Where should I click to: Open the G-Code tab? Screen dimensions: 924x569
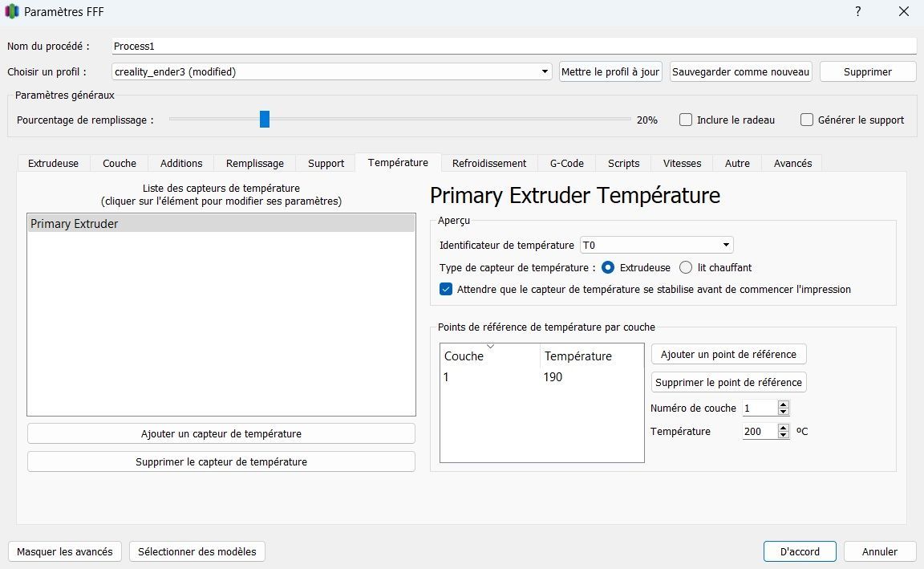click(566, 163)
